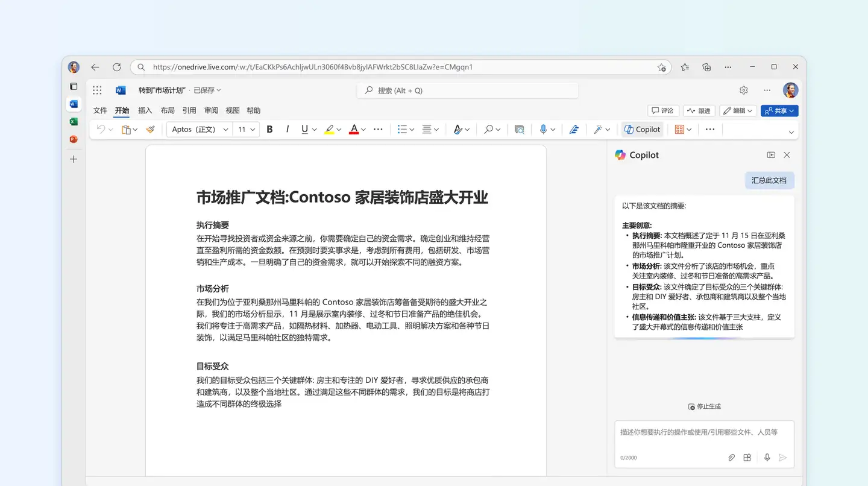Open more ribbon commands ellipsis at toolbar end
This screenshot has width=868, height=486.
(x=710, y=129)
